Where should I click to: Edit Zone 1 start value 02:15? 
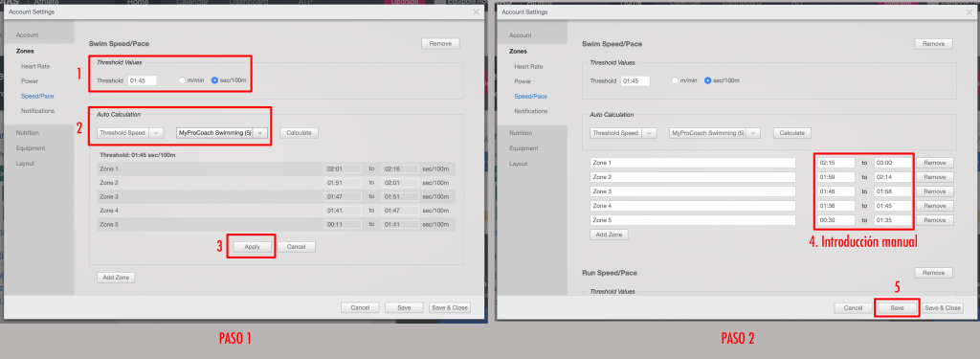(836, 163)
